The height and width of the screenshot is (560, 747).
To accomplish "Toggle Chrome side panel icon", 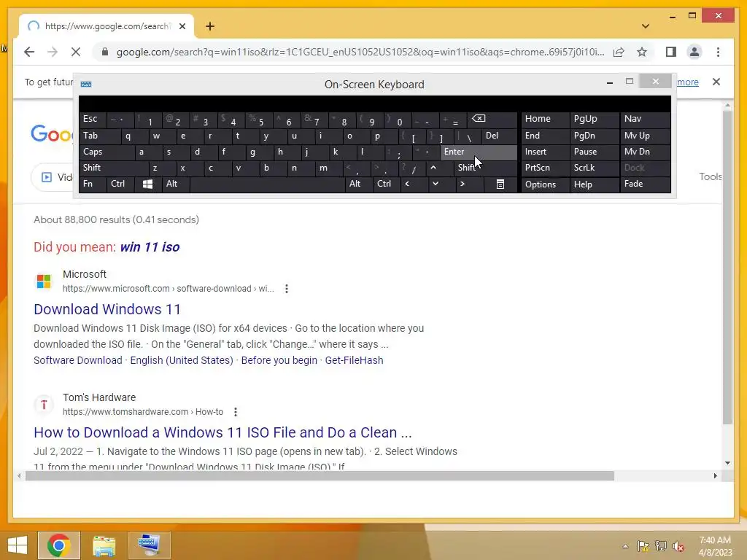I will 671,52.
